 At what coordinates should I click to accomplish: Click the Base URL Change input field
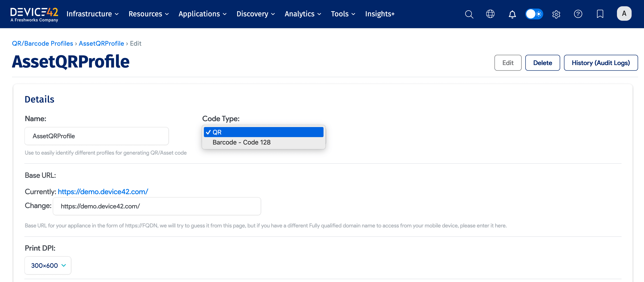(157, 206)
